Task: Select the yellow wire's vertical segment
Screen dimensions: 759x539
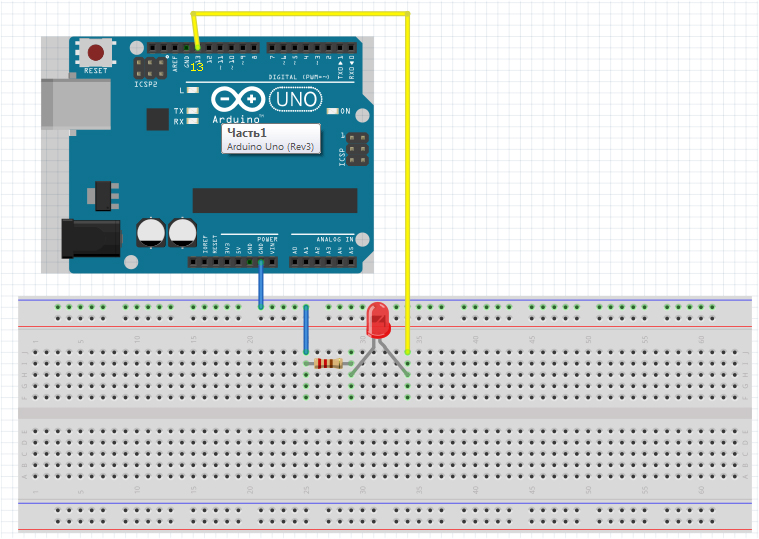Action: [408, 183]
